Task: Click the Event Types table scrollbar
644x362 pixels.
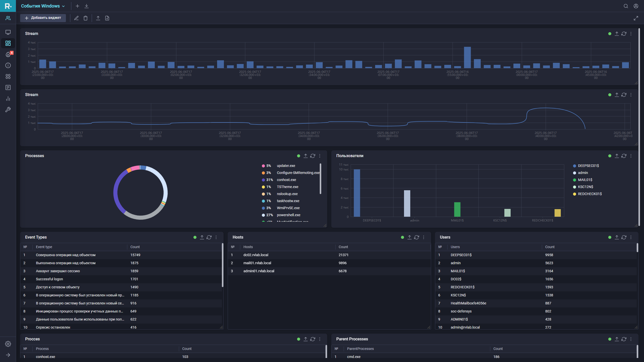Action: 222,265
